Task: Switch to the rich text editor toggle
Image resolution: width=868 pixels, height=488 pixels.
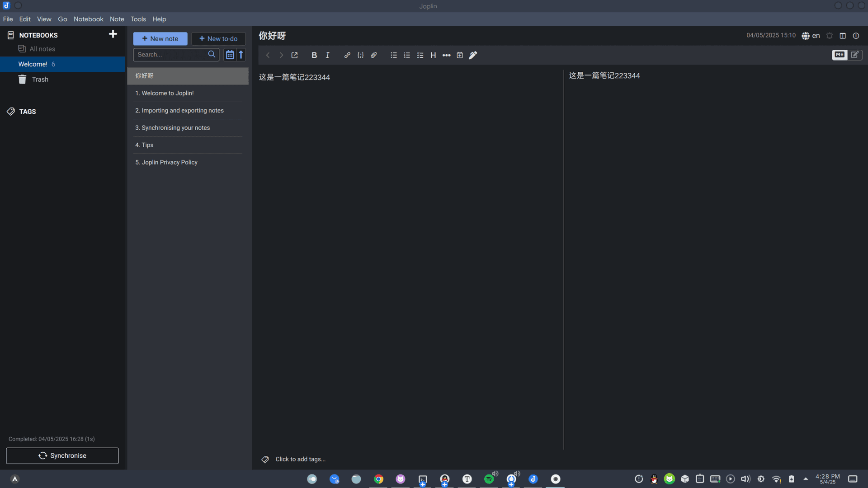Action: 855,55
